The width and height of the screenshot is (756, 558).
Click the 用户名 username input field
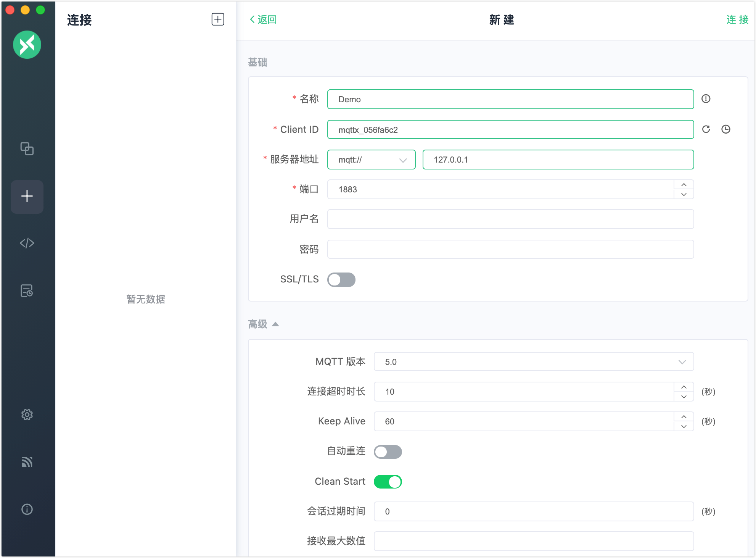(x=510, y=219)
